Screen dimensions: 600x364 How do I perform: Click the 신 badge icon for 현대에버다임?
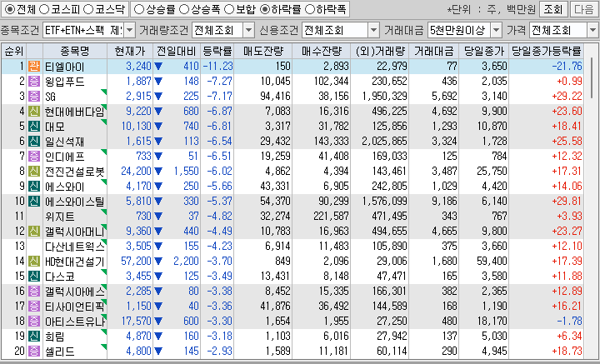(34, 112)
